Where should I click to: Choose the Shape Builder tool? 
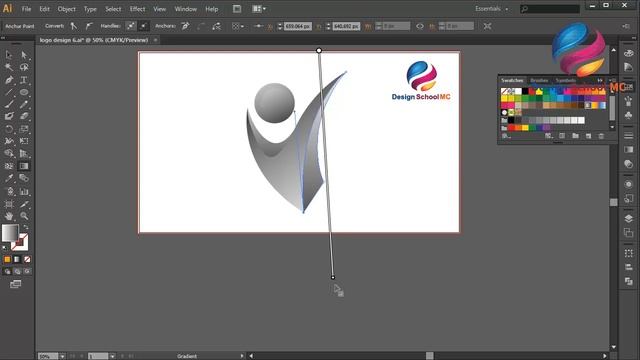[9, 153]
